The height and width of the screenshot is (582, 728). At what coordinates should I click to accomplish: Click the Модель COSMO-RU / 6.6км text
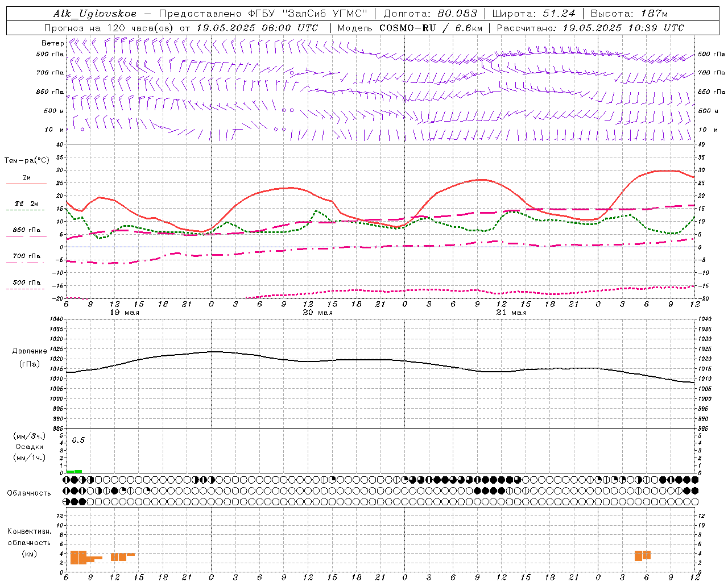click(x=409, y=28)
